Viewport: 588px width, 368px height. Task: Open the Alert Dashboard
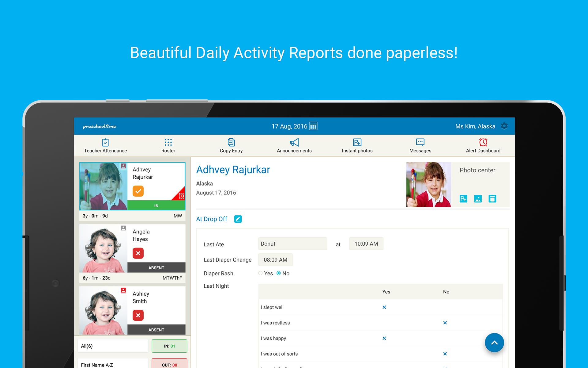pos(483,146)
